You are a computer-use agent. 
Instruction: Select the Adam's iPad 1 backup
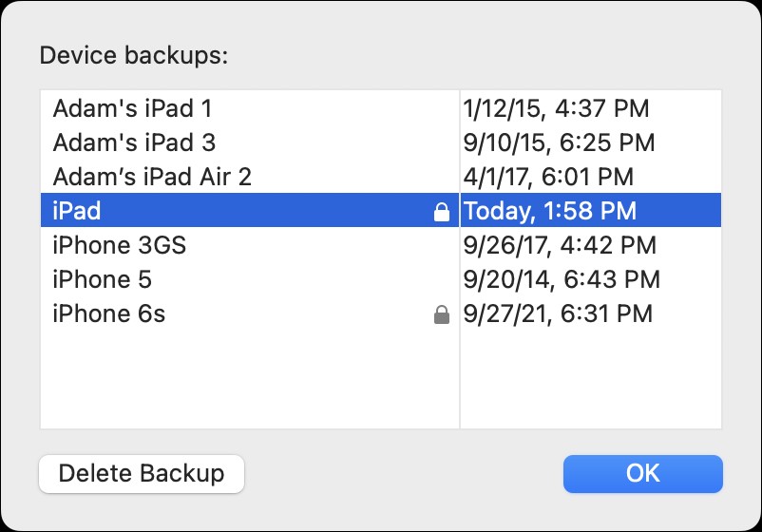click(133, 108)
